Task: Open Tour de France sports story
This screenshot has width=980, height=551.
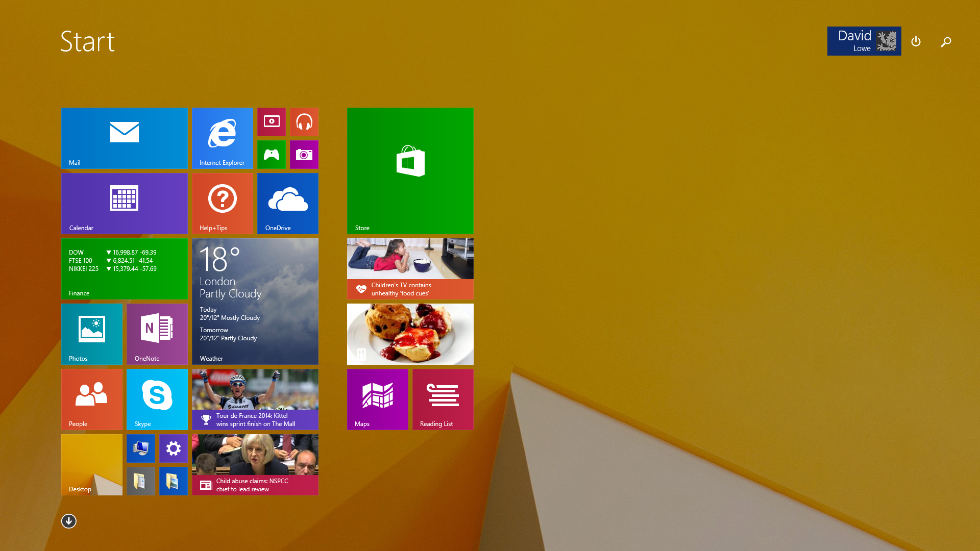Action: pyautogui.click(x=255, y=399)
